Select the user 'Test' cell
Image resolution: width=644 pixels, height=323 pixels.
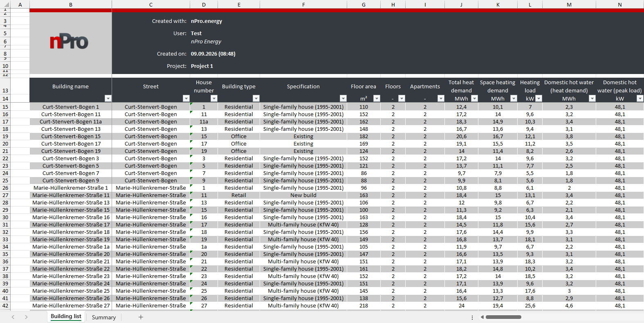point(196,33)
